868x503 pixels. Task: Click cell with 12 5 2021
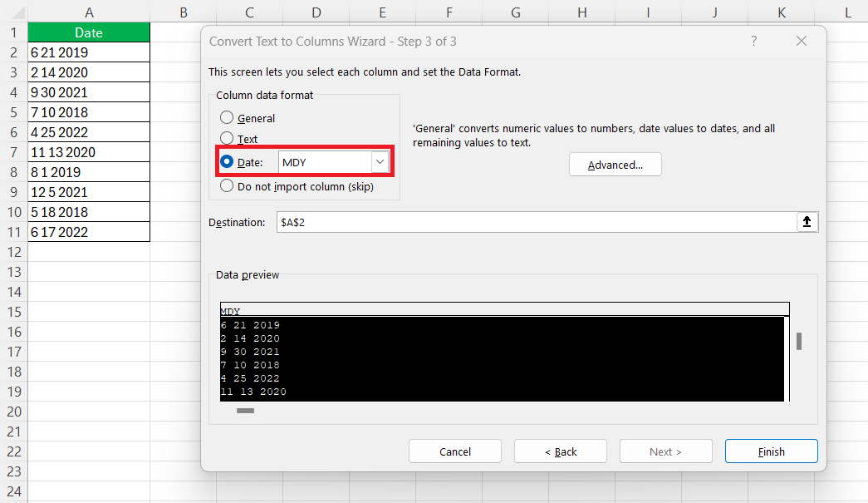89,192
